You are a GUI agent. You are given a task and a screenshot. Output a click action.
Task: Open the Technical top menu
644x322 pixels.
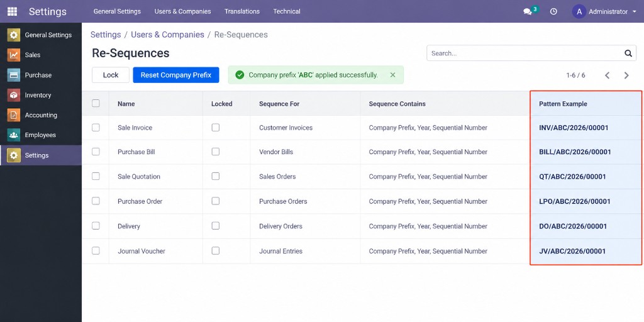(x=287, y=11)
